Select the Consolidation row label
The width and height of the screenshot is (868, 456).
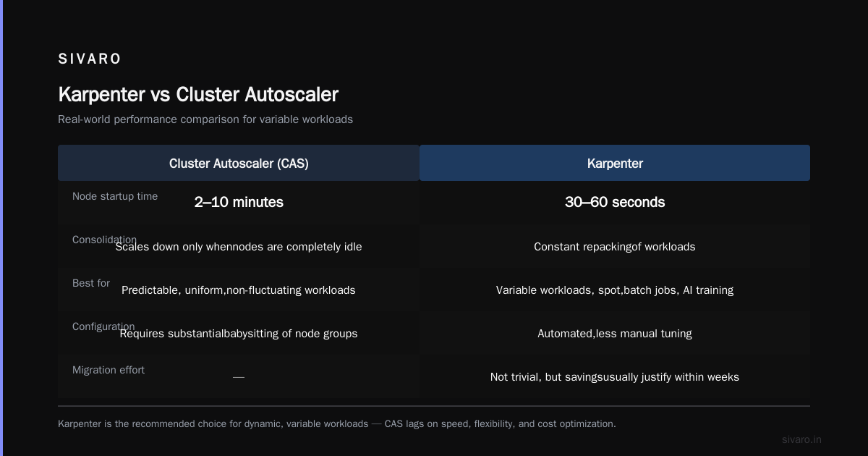coord(104,240)
